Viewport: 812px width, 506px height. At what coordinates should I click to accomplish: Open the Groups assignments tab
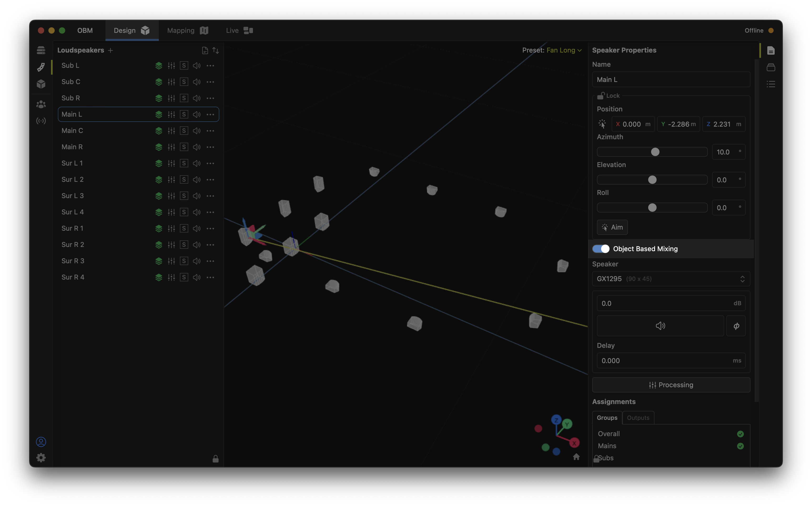coord(607,418)
